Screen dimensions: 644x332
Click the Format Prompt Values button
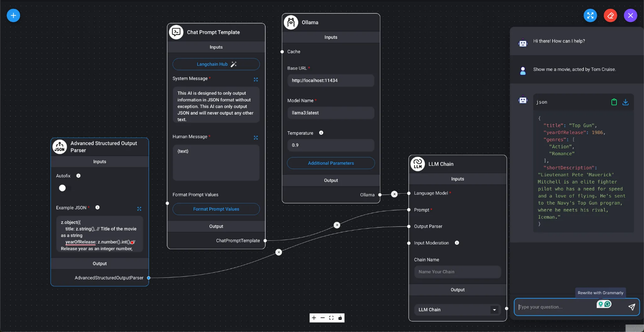click(x=216, y=209)
